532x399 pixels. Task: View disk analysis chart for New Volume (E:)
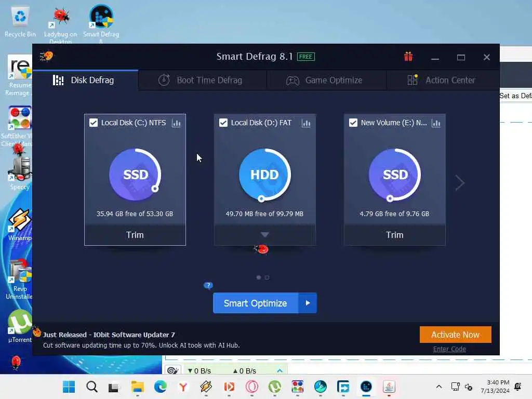436,123
